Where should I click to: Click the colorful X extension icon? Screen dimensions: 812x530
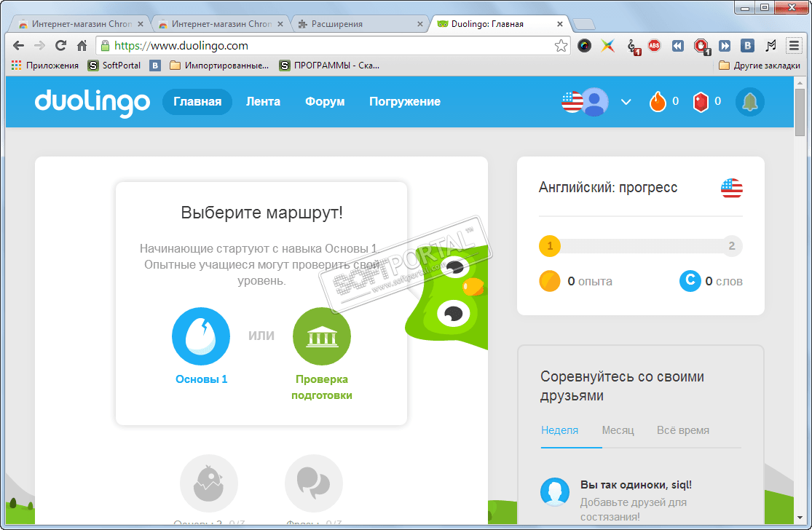(x=608, y=46)
